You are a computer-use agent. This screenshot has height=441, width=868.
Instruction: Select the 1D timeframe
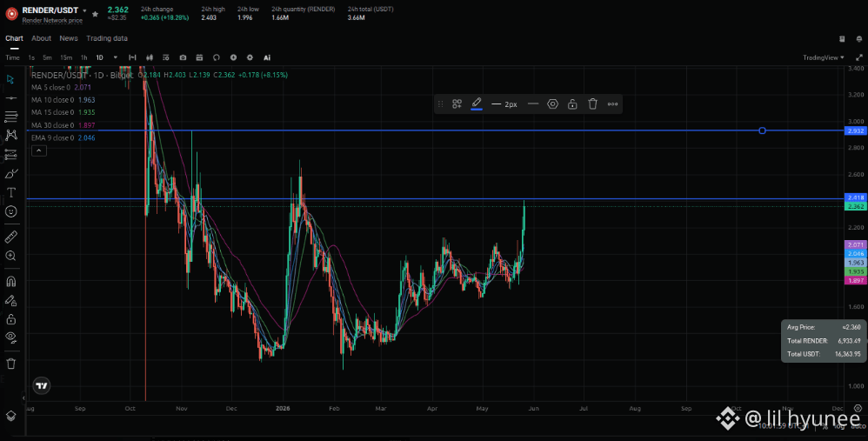(x=100, y=57)
